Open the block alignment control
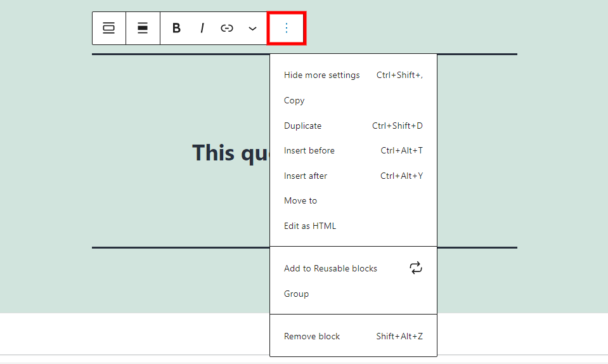The image size is (608, 364). pos(143,28)
